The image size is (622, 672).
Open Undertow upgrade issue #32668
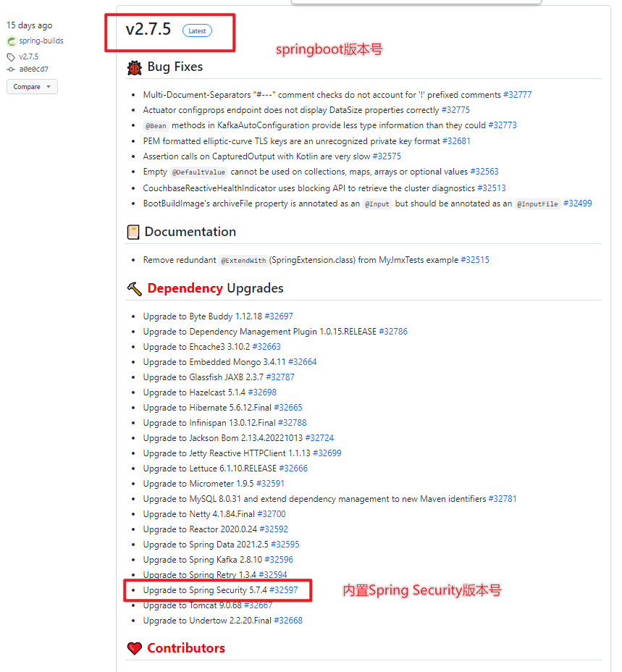(288, 621)
